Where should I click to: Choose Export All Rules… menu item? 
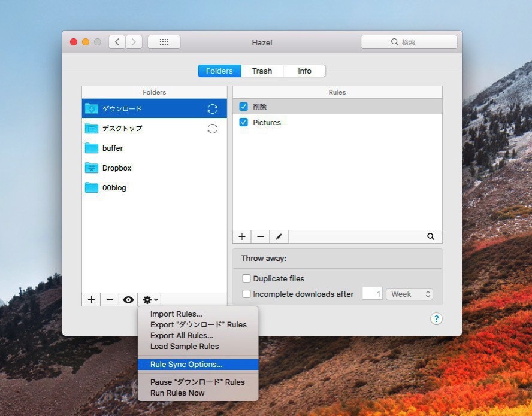[x=198, y=336]
